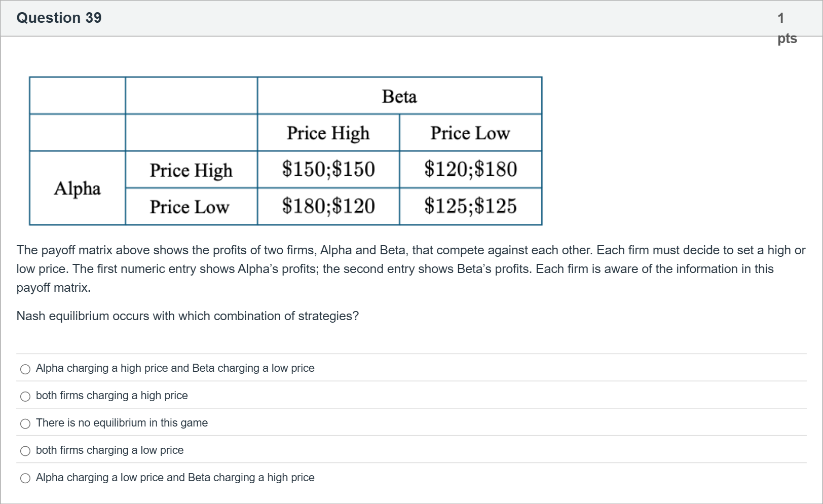
Task: Pick the 'There is no equilibrium in this game' radio
Action: click(x=25, y=424)
